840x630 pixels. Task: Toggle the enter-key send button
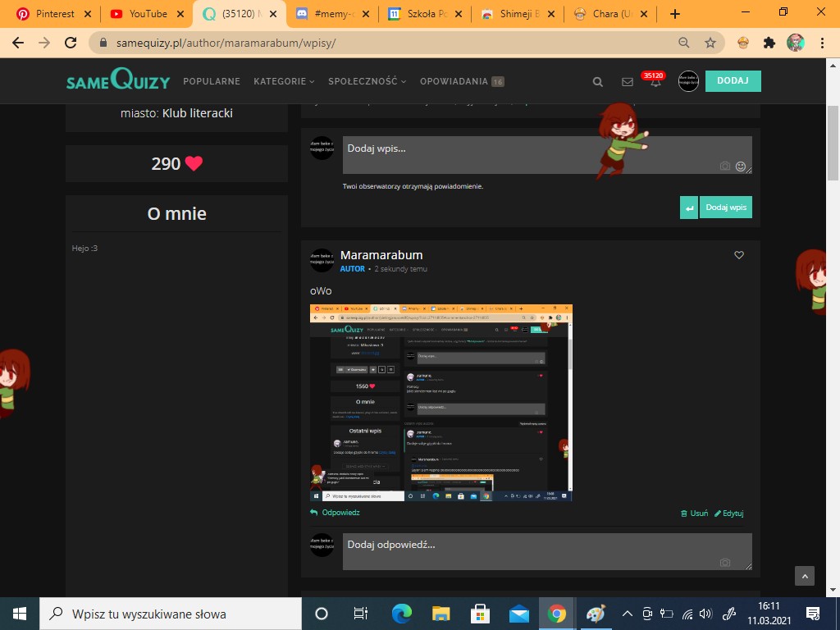tap(689, 208)
